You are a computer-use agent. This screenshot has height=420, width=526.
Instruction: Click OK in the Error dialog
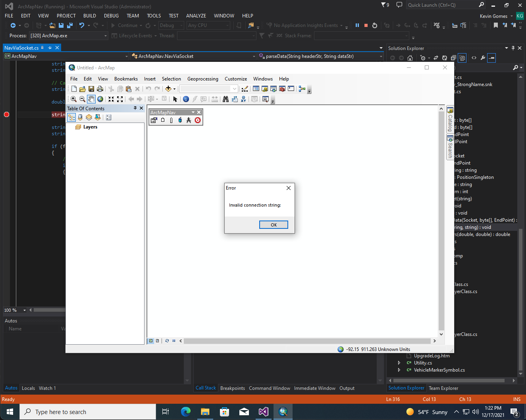coord(274,225)
